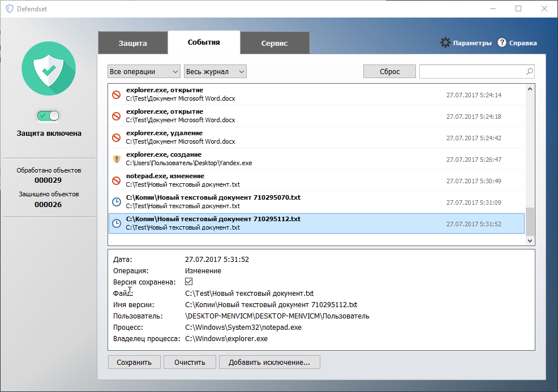
Task: Click blocked icon for explorer.exe удаление event
Action: 117,137
